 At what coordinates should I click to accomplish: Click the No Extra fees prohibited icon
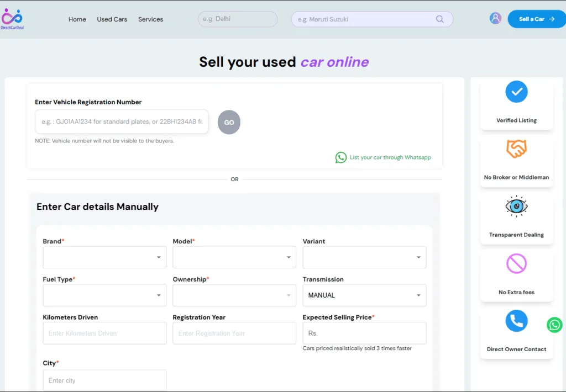click(x=516, y=263)
